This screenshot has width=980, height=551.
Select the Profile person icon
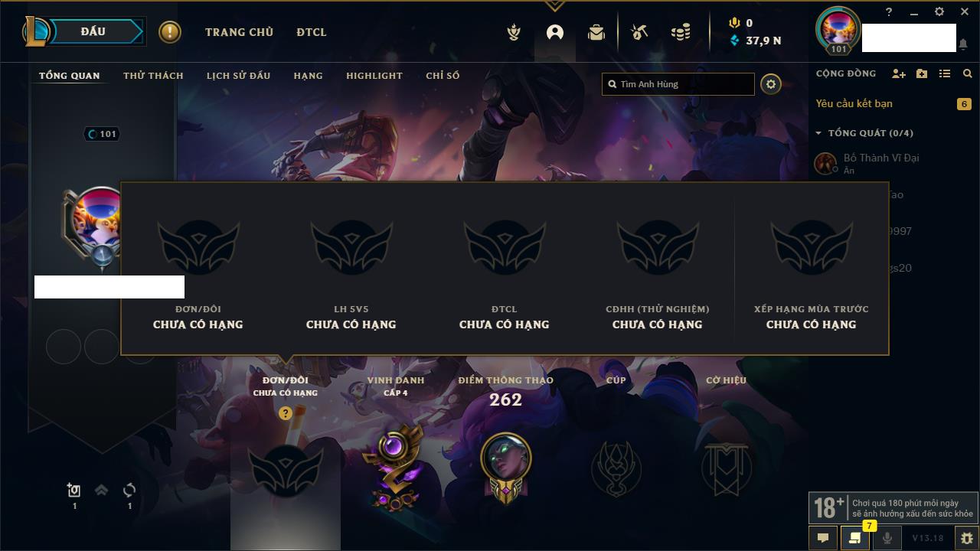[x=555, y=32]
